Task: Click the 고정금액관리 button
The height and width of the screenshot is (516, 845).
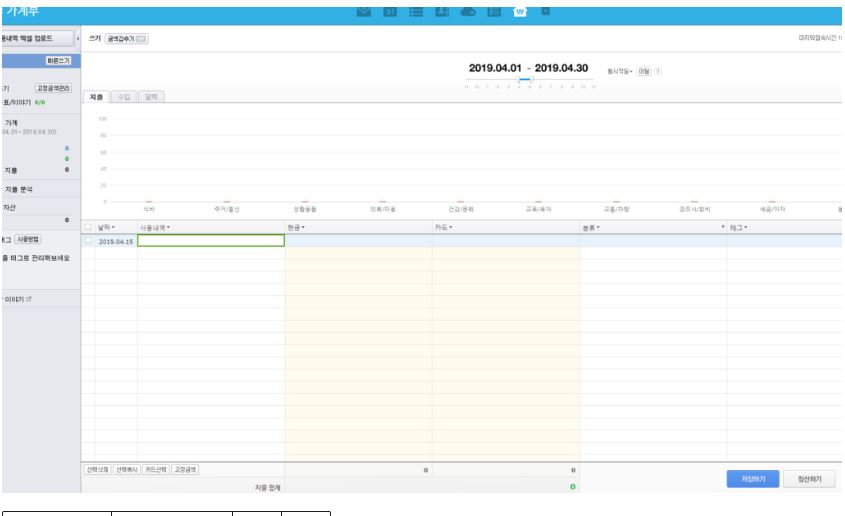Action: tap(53, 88)
